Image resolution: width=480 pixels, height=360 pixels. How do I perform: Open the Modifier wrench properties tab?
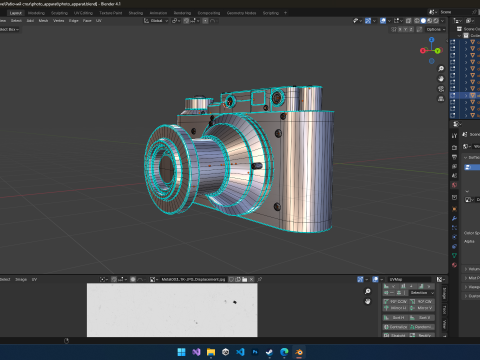(x=454, y=219)
